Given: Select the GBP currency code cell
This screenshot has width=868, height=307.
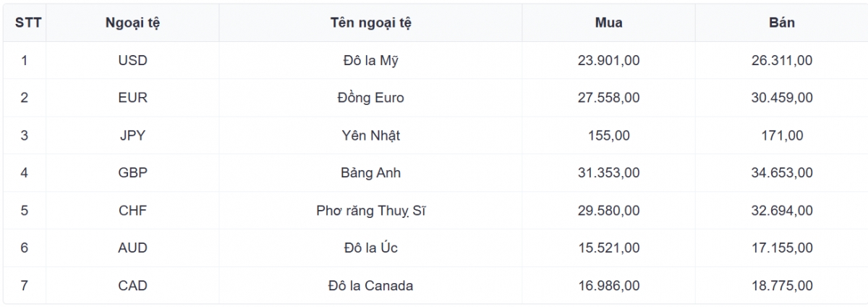Looking at the screenshot, I should pos(132,173).
